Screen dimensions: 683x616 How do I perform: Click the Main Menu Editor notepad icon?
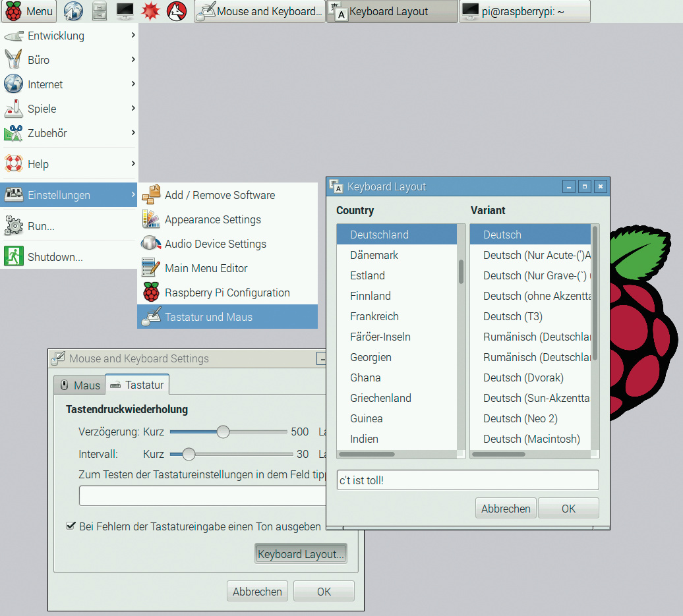coord(151,267)
